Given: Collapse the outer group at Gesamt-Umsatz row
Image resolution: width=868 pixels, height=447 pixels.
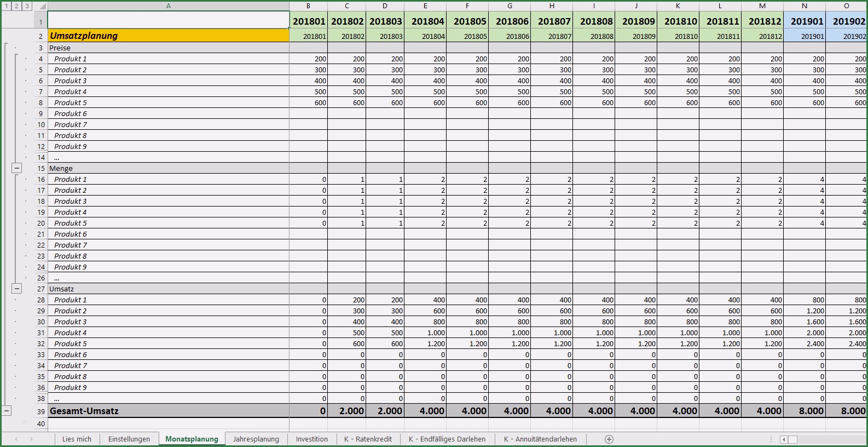Looking at the screenshot, I should 7,410.
